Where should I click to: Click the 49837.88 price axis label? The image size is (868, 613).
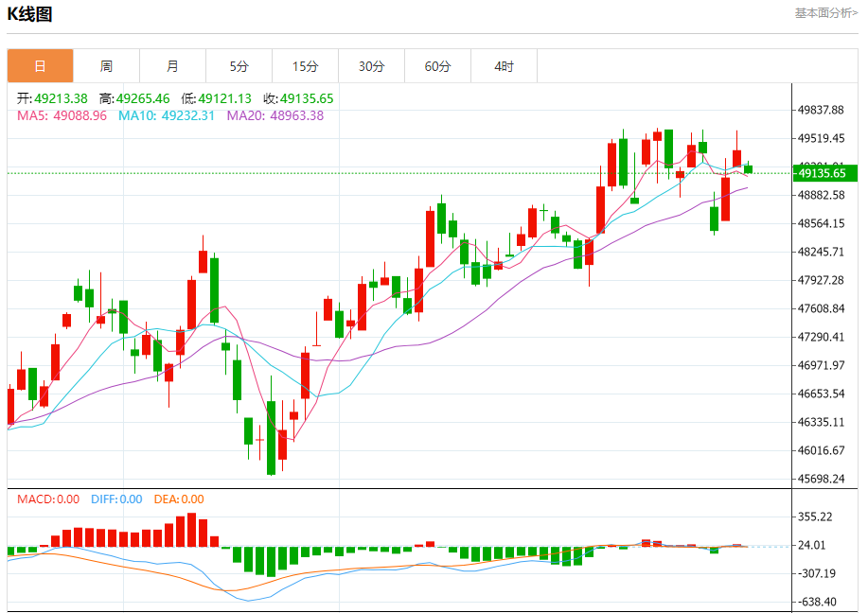(x=821, y=110)
